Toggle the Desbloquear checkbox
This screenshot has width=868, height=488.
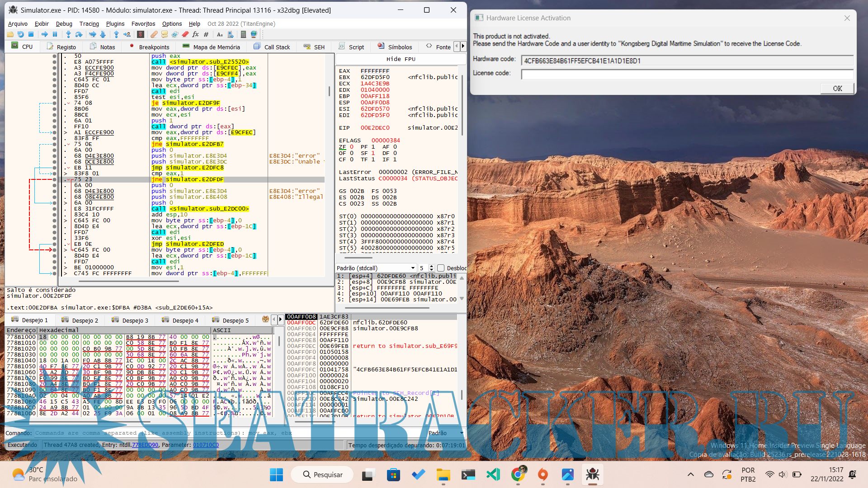coord(441,268)
